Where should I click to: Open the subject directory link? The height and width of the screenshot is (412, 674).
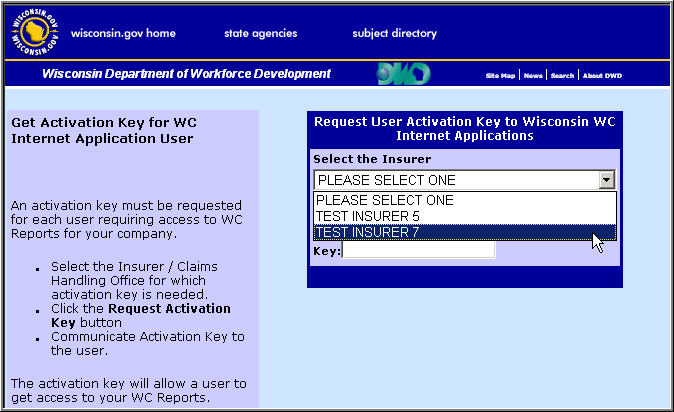pyautogui.click(x=394, y=33)
